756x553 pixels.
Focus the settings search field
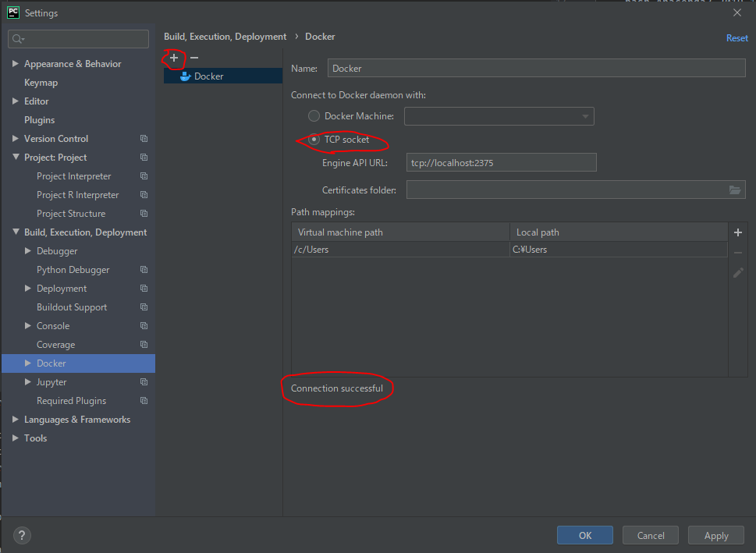78,39
